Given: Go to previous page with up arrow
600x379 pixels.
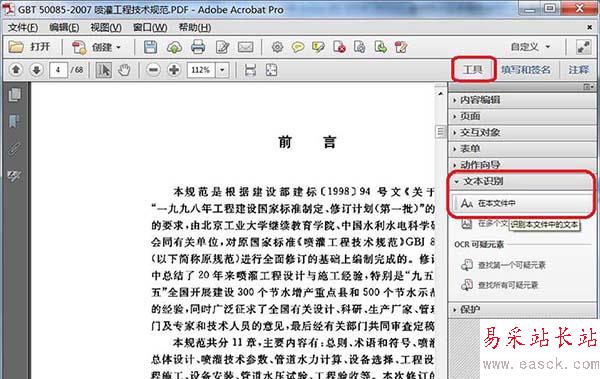Looking at the screenshot, I should (16, 70).
